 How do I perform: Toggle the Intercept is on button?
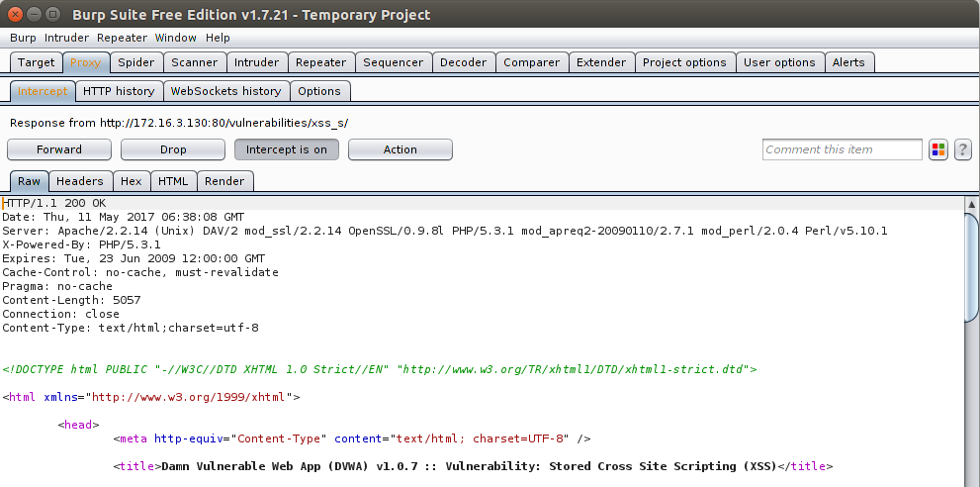click(286, 149)
